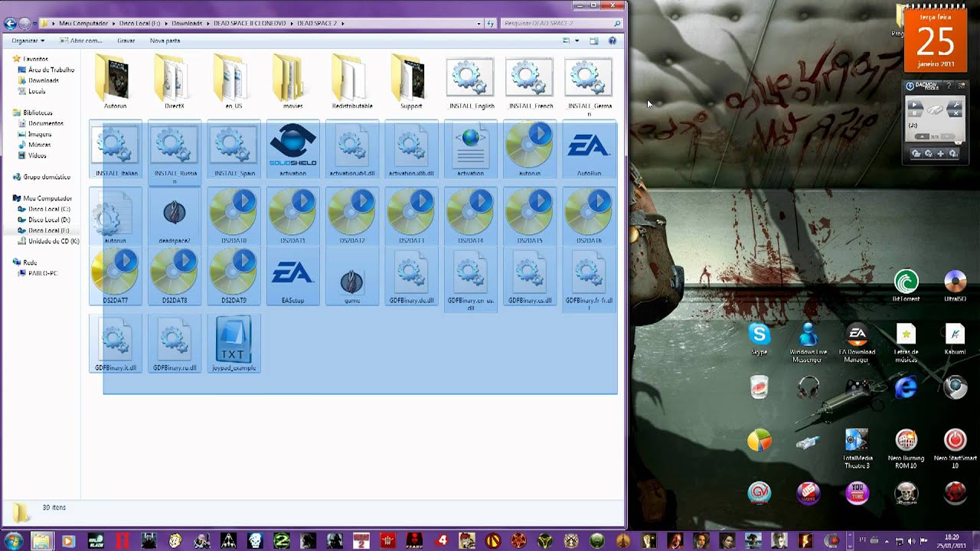Open the DirectX folder
The width and height of the screenshot is (980, 551).
point(175,83)
